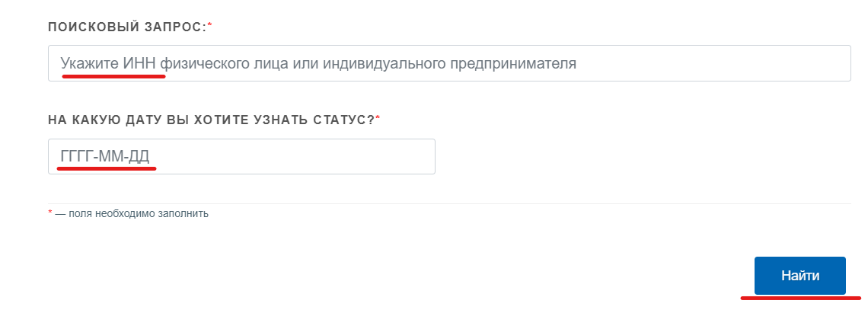Screen dimensions: 868x310
Task: Click the НА КАКУЮ ДАТУ question label
Action: tap(211, 120)
